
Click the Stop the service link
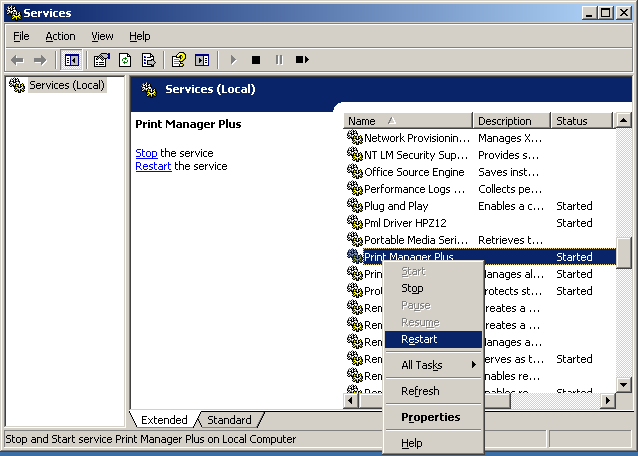click(x=146, y=153)
